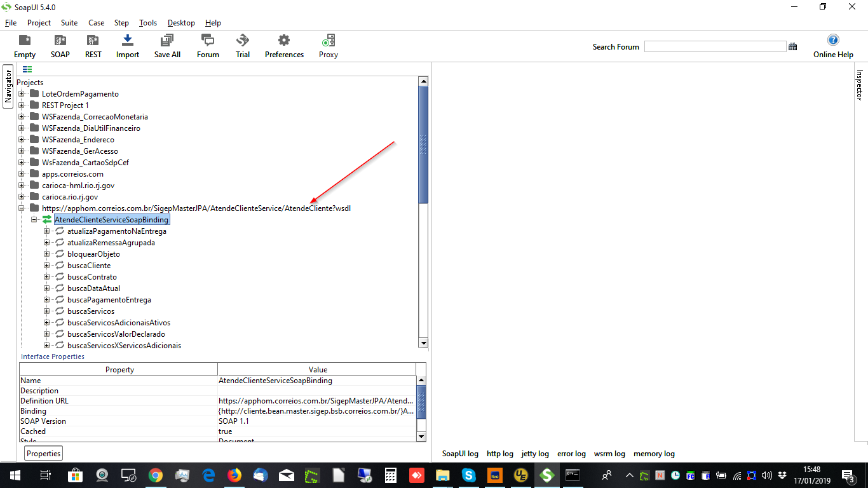This screenshot has height=488, width=868.
Task: Open the Forum toolbar icon
Action: point(208,41)
